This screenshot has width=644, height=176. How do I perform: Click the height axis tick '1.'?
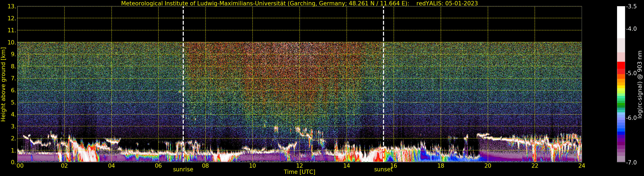point(13,150)
